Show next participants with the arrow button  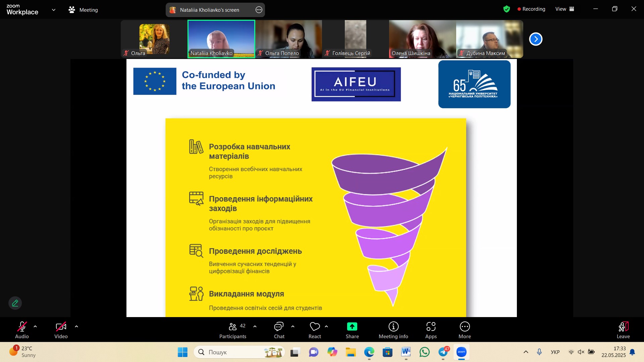point(536,39)
